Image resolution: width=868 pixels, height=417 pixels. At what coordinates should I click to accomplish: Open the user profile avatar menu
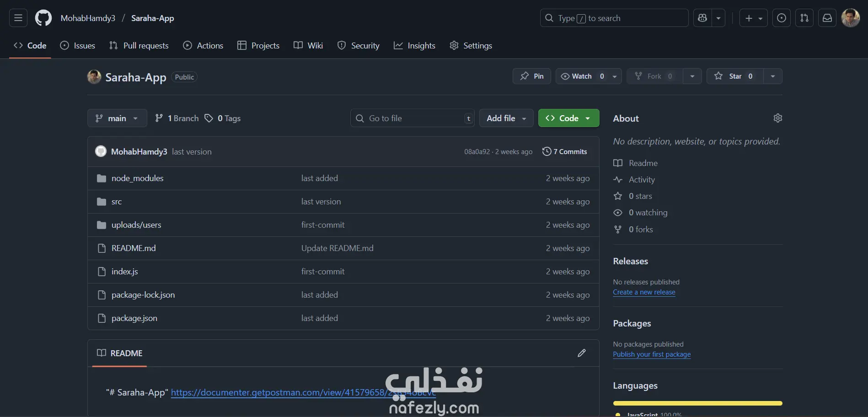pyautogui.click(x=851, y=18)
